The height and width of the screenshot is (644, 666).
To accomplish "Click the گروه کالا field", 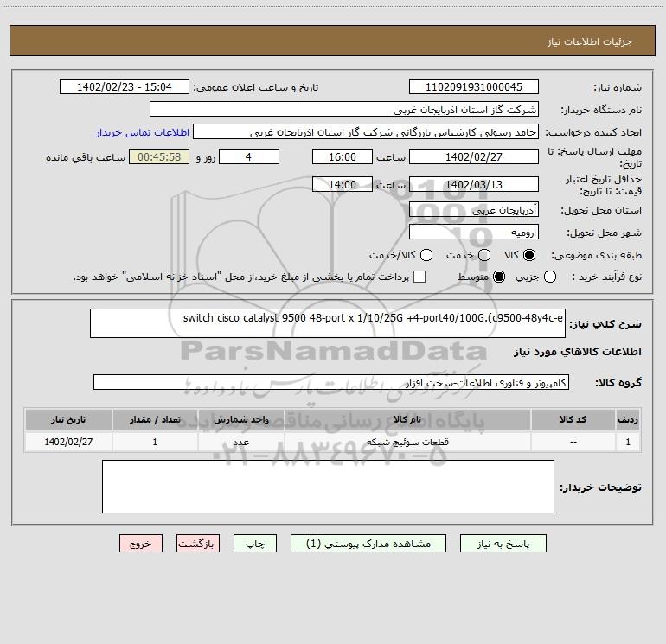I will tap(331, 382).
